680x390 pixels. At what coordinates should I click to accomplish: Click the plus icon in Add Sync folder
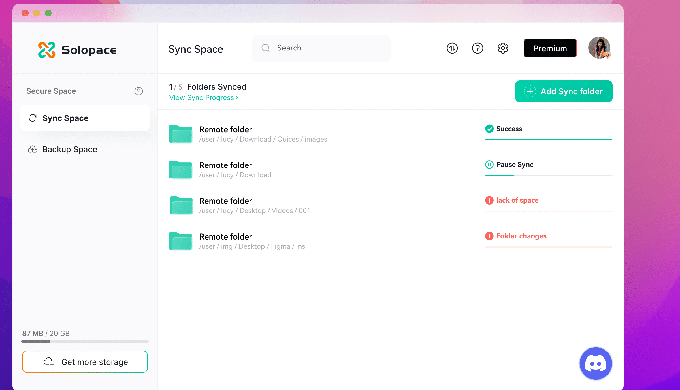tap(530, 91)
